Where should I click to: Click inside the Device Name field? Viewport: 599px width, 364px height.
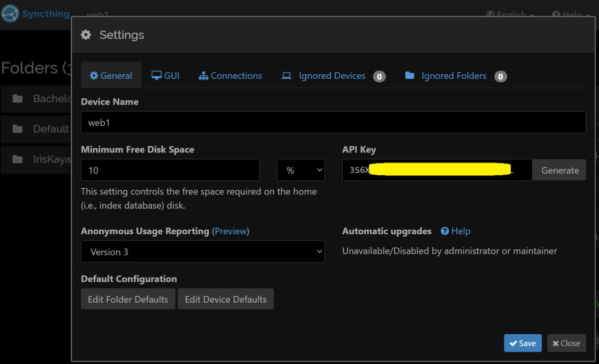coord(333,122)
